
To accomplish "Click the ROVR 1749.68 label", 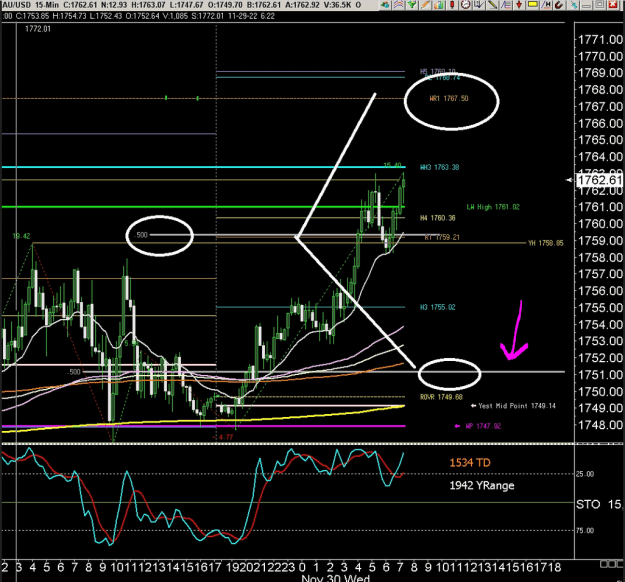I will [x=441, y=397].
